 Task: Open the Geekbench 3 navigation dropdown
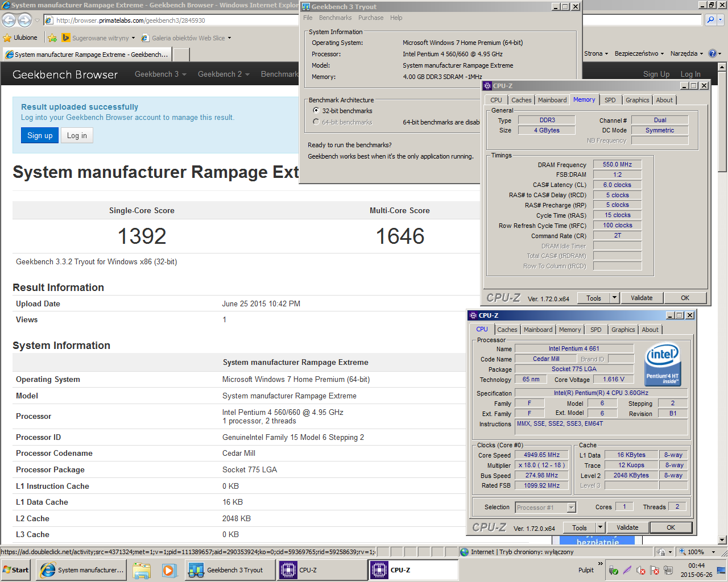(160, 74)
